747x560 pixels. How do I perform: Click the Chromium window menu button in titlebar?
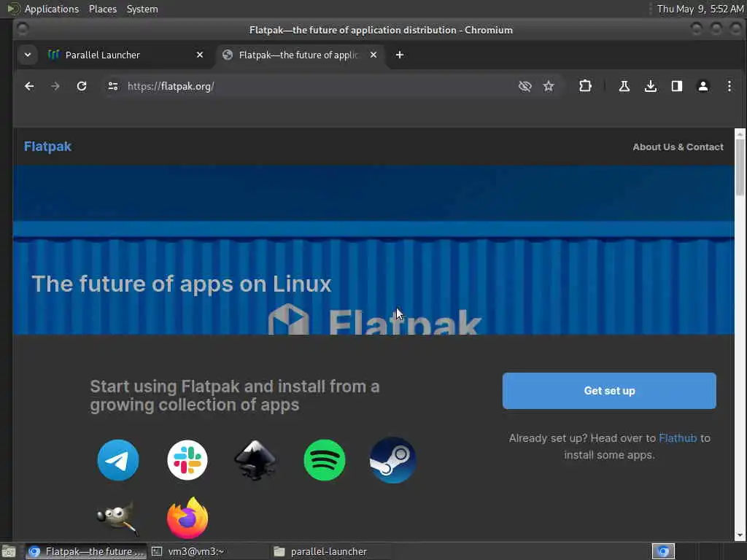click(x=23, y=29)
